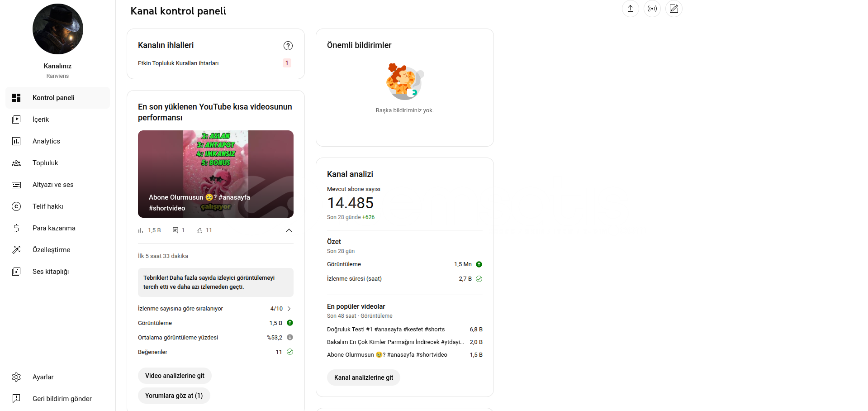Click the Para kazanma dollar icon
The height and width of the screenshot is (411, 868).
[x=16, y=228]
